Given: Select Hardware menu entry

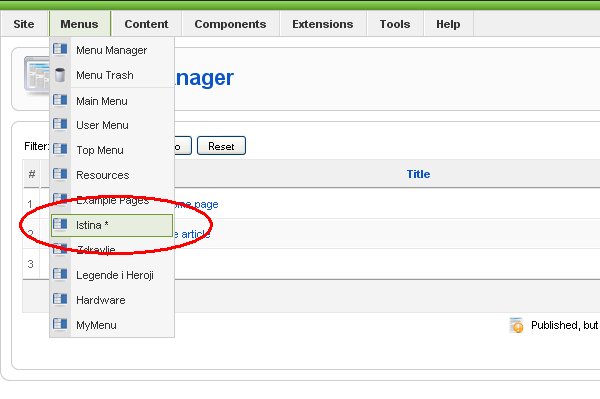Looking at the screenshot, I should pos(112,300).
